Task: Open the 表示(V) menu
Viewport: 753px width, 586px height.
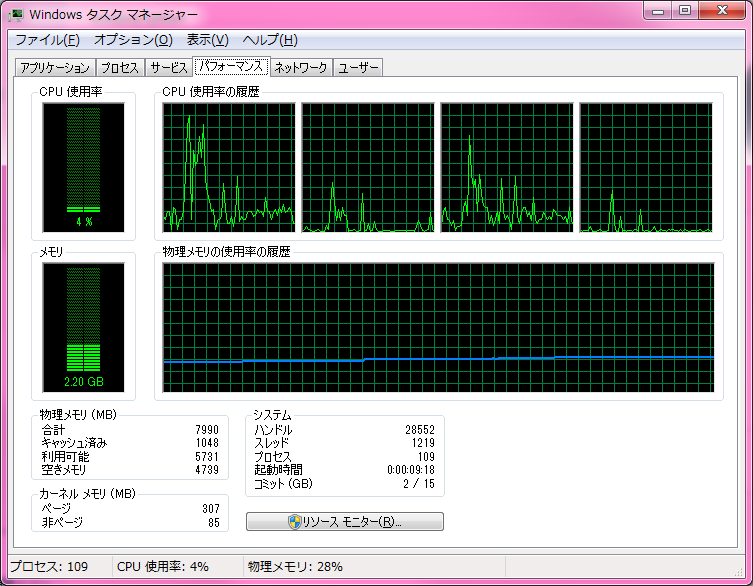Action: [x=207, y=40]
